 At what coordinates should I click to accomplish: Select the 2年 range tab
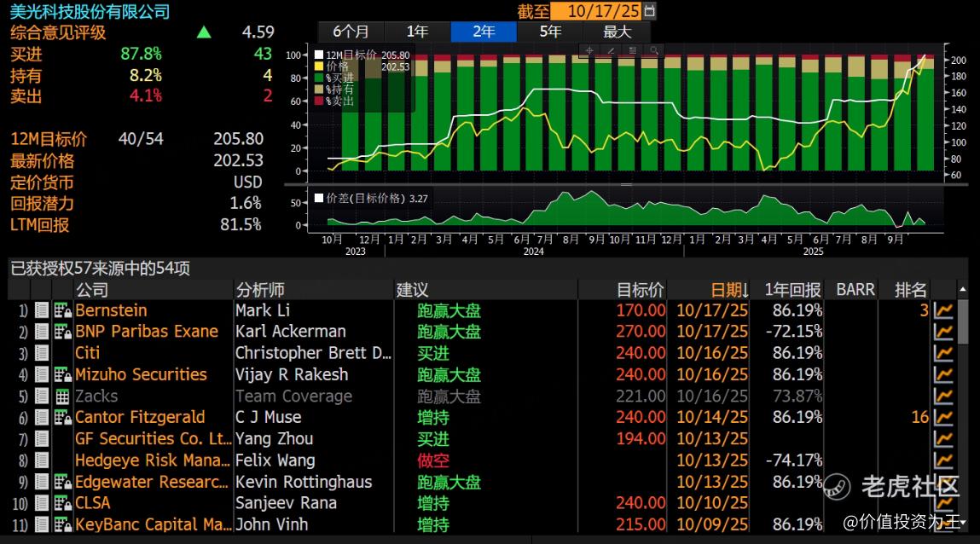tap(484, 32)
